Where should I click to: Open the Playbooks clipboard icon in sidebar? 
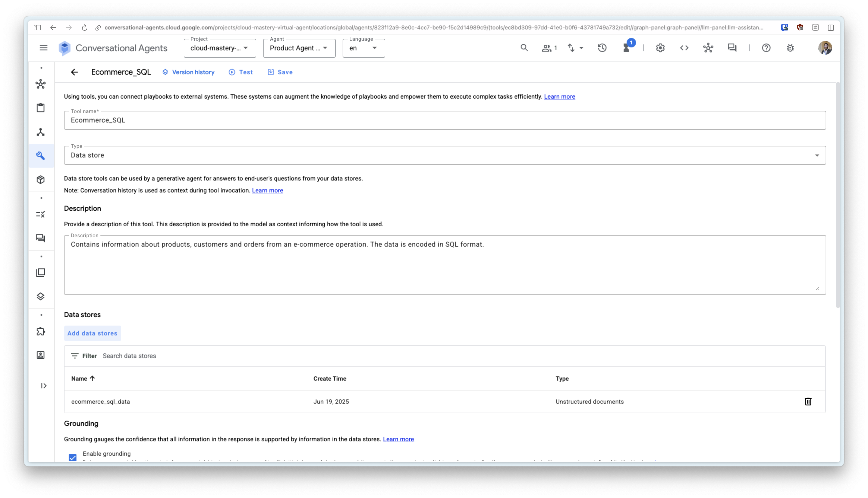coord(41,108)
